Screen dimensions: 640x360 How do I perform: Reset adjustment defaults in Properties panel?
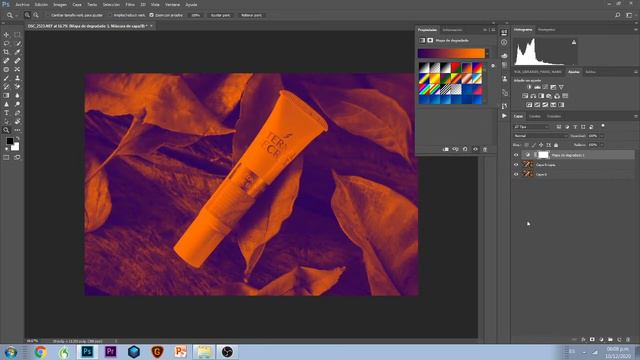click(465, 149)
